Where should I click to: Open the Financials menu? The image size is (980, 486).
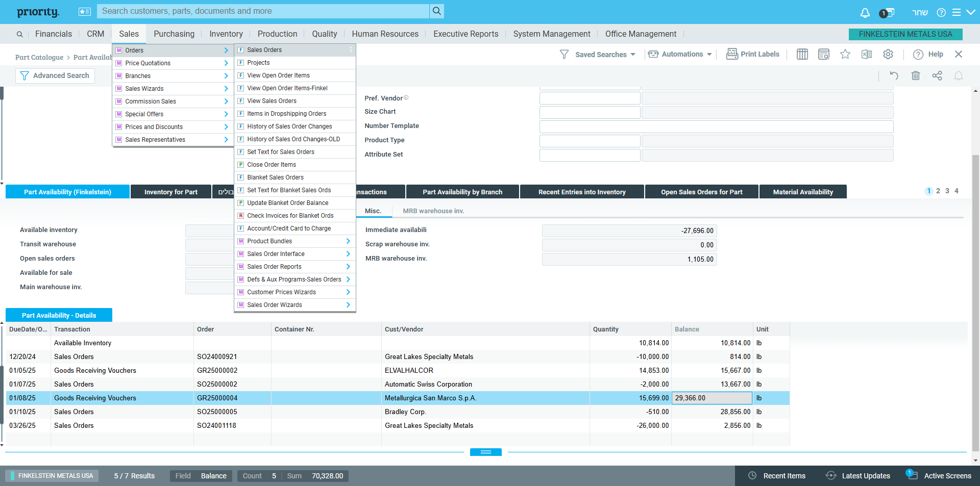coord(54,34)
